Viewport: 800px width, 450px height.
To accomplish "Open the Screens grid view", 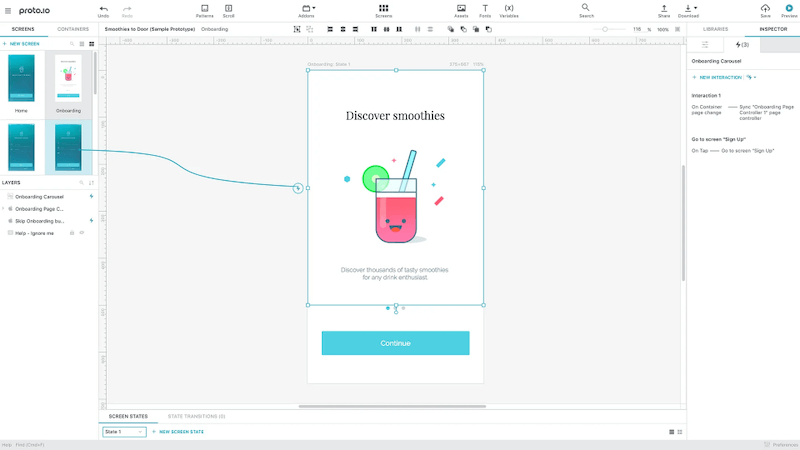I will coord(384,8).
